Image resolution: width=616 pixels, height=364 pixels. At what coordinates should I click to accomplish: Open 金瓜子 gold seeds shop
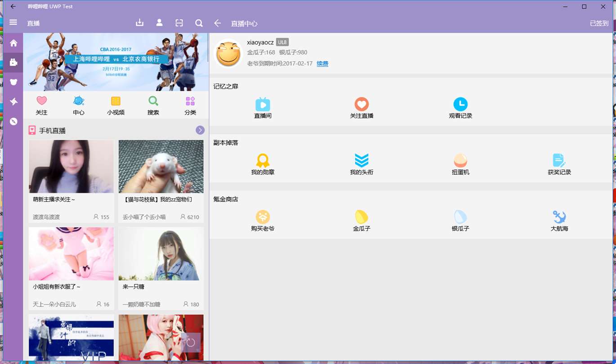[362, 221]
